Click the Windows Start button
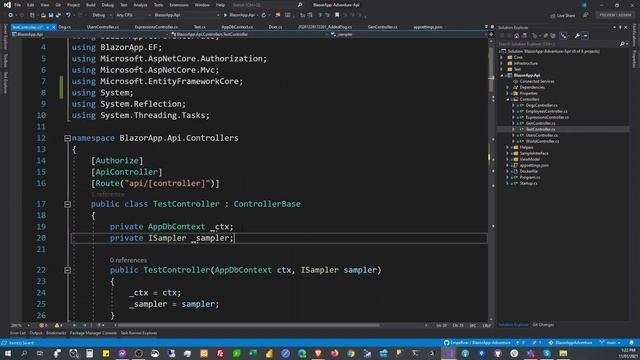 [8, 353]
